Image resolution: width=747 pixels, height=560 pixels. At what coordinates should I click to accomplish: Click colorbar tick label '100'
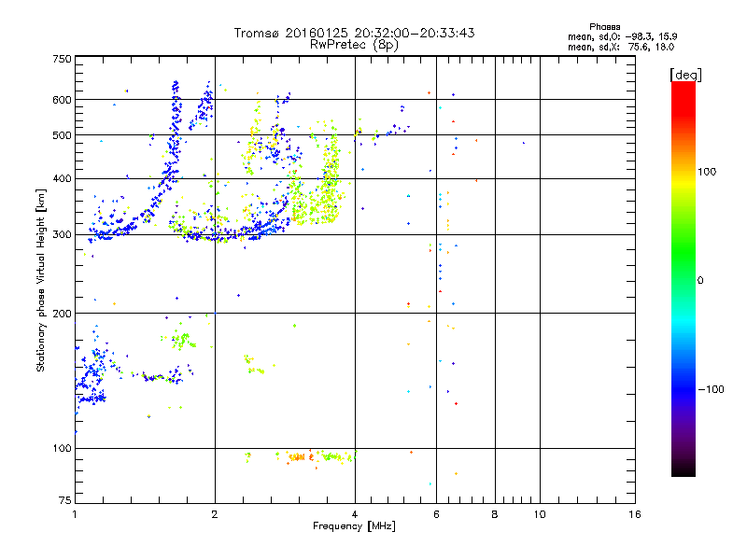click(x=707, y=172)
